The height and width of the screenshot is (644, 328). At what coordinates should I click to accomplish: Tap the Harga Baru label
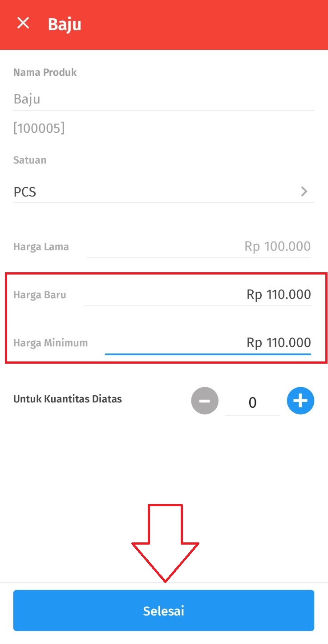[x=40, y=295]
